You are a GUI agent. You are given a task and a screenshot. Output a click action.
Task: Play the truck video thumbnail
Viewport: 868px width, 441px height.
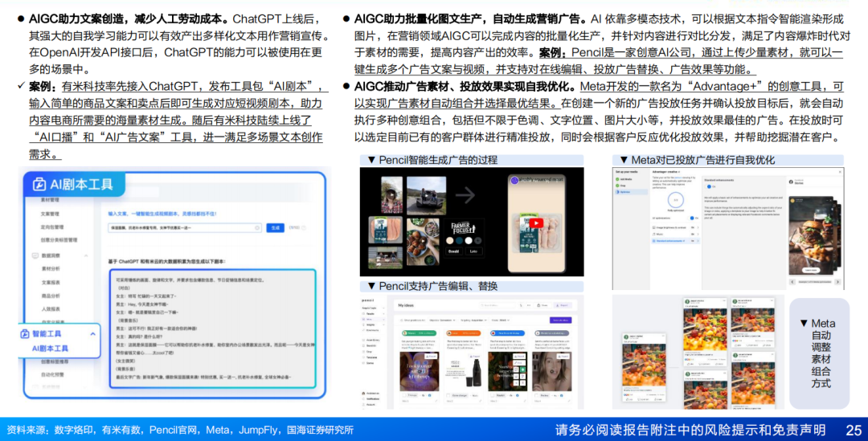point(426,194)
